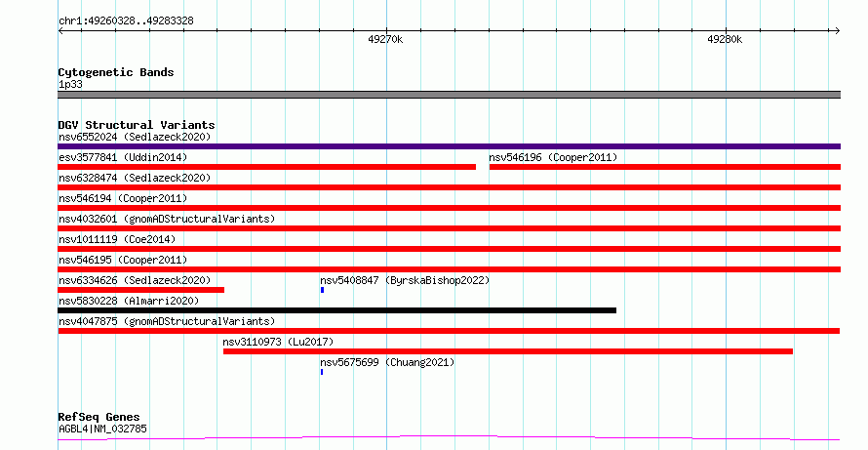The width and height of the screenshot is (868, 450).
Task: Open nsv3110973 (Lu2017) variant label
Action: [x=278, y=342]
